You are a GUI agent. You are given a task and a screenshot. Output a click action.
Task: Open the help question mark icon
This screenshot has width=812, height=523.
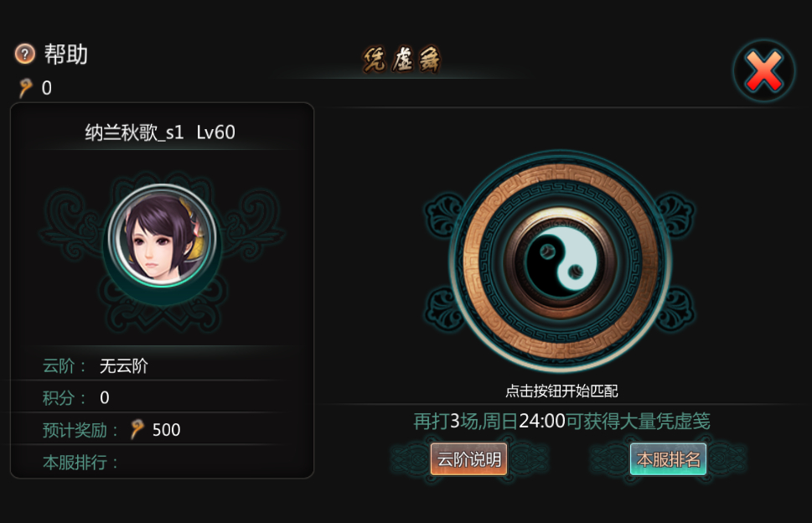point(24,54)
